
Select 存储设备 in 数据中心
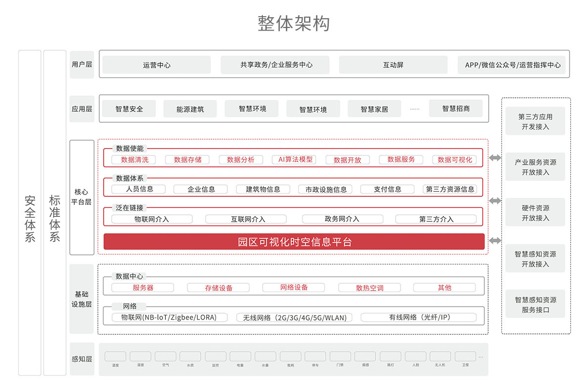point(218,288)
